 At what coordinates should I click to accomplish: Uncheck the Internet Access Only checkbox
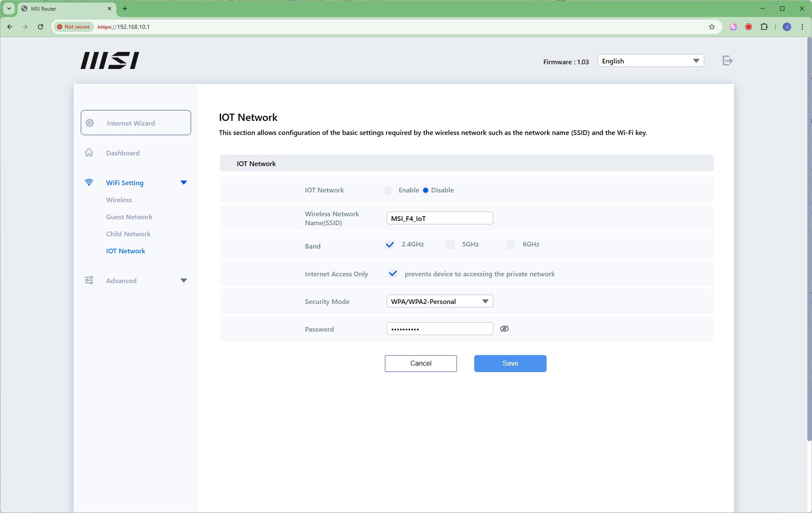[x=393, y=274]
